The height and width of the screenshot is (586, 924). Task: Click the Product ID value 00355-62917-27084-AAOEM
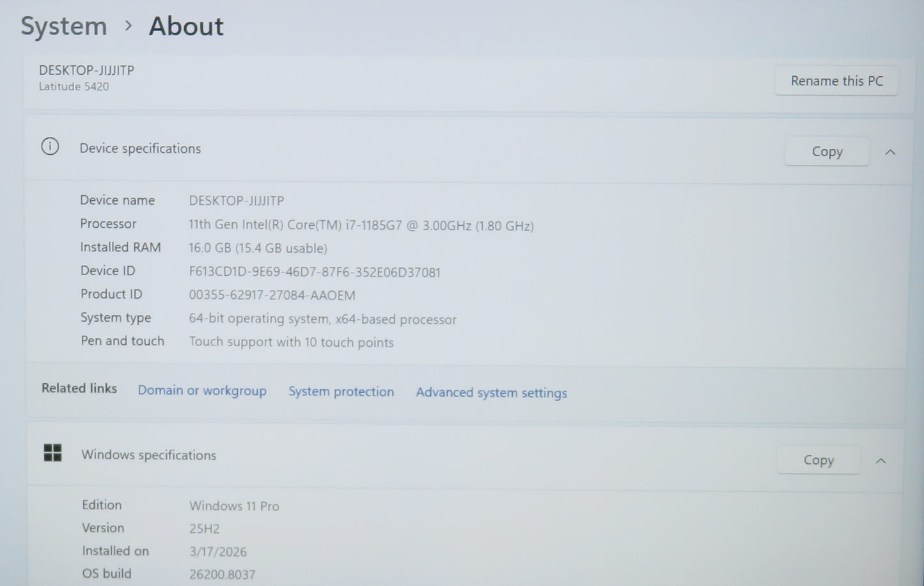point(272,295)
